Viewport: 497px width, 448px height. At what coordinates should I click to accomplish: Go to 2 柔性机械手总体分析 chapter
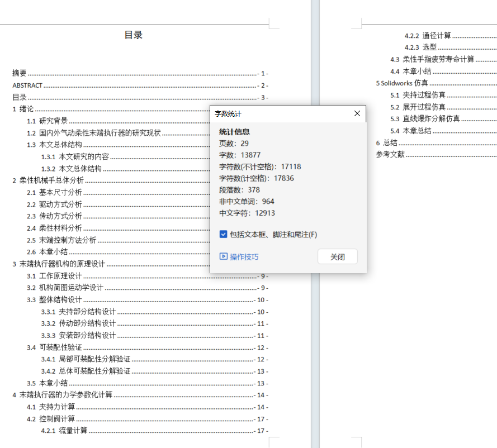point(111,180)
